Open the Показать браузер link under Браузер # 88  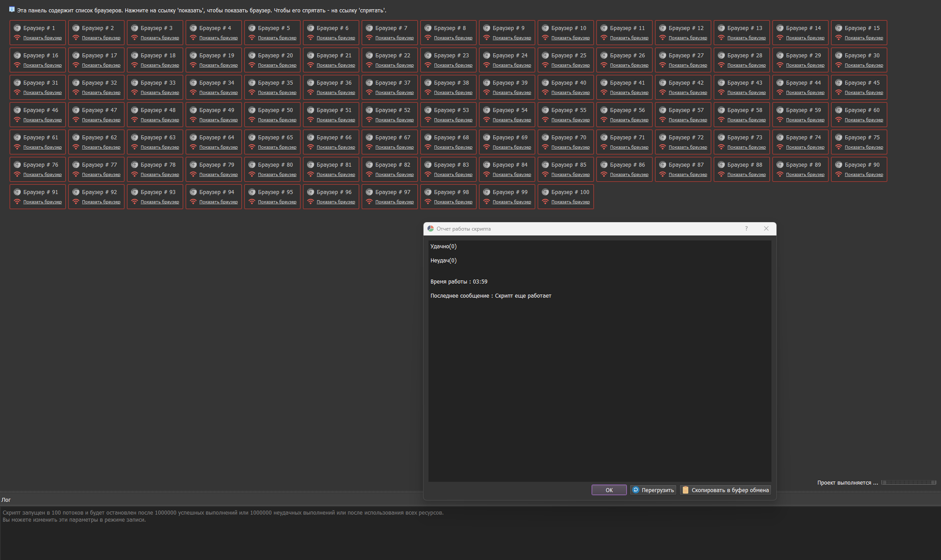tap(746, 175)
